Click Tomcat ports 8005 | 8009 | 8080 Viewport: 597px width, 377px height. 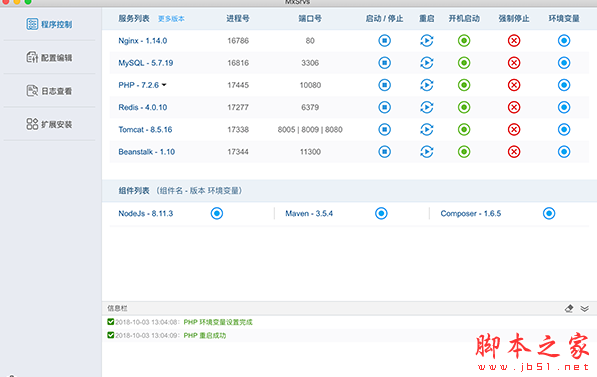pyautogui.click(x=310, y=129)
